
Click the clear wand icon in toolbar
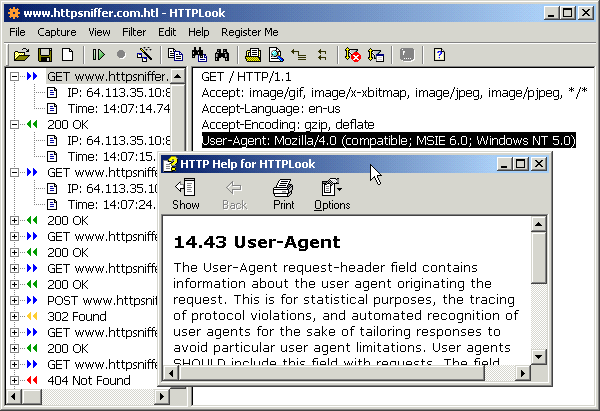point(144,55)
